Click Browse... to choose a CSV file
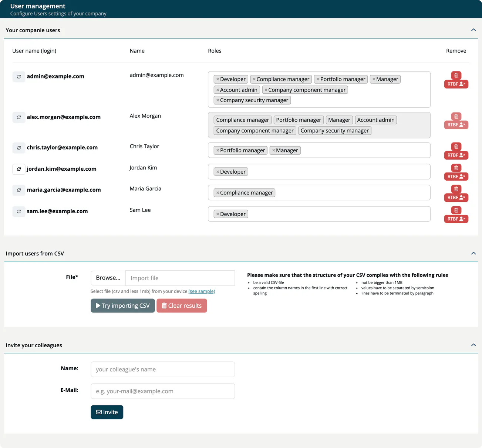This screenshot has height=448, width=482. click(x=108, y=278)
